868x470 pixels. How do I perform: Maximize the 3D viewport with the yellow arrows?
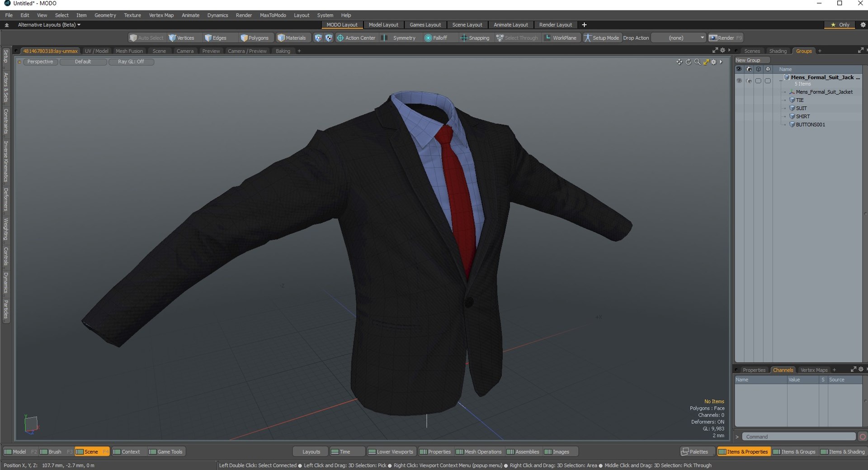(706, 62)
